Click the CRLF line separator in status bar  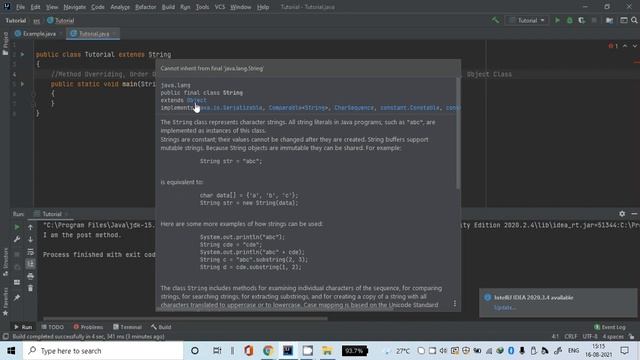[x=571, y=337]
